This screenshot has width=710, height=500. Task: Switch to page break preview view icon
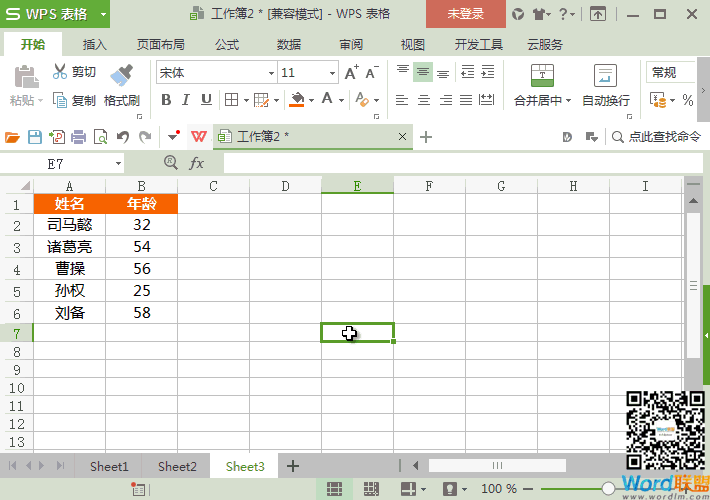point(371,489)
